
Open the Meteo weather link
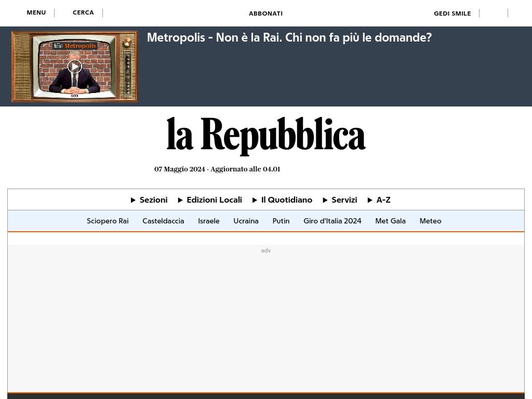[x=430, y=221]
